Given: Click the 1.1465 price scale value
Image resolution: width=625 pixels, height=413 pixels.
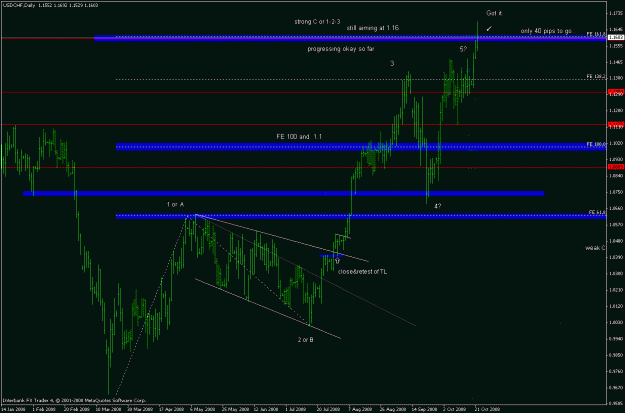Looking at the screenshot, I should tap(615, 62).
